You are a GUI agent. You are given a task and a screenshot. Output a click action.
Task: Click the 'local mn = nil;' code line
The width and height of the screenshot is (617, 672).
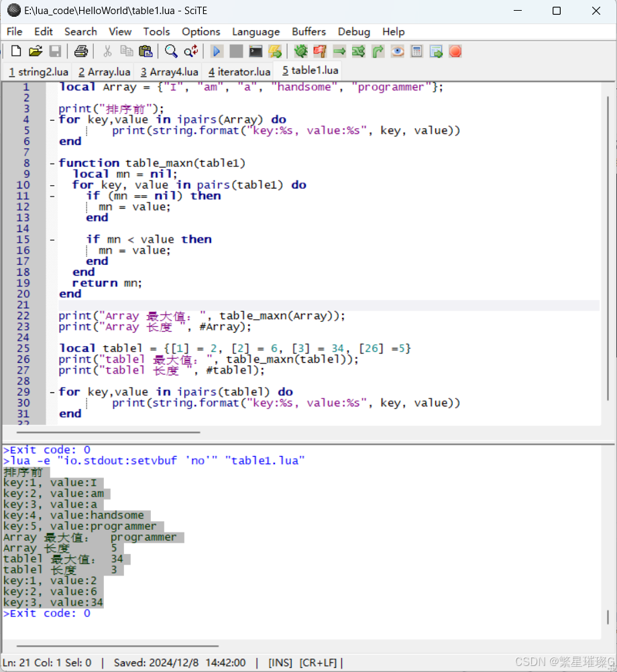pos(125,174)
